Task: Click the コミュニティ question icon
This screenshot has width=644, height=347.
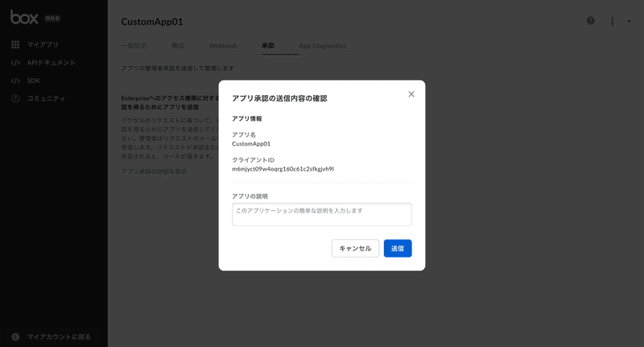Action: 15,98
